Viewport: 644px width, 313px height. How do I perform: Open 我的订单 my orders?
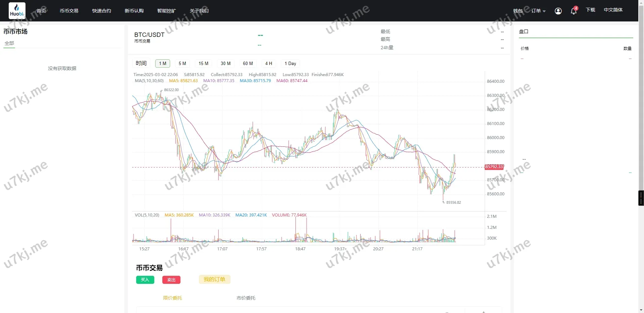pos(214,279)
